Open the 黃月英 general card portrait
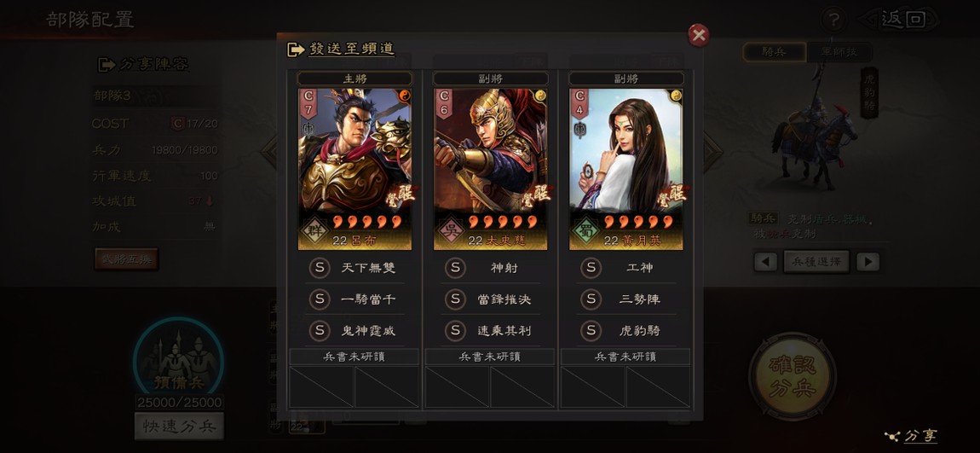980x453 pixels. point(625,169)
